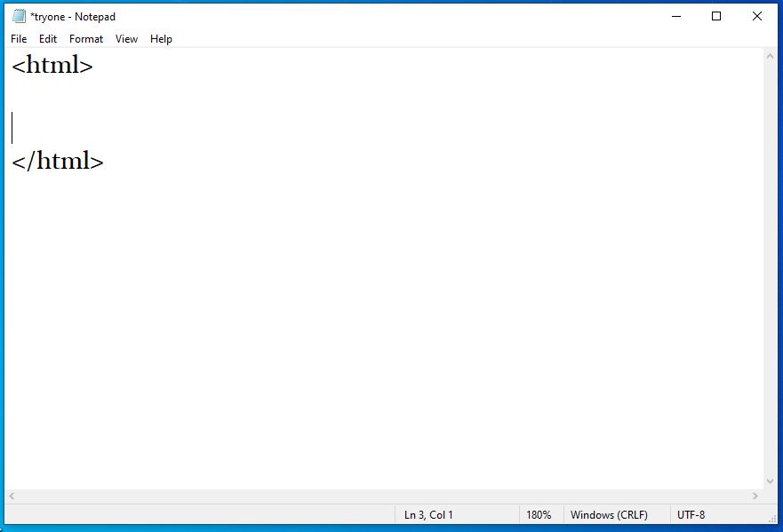Click the horizontal scrollbar right arrow

(755, 496)
